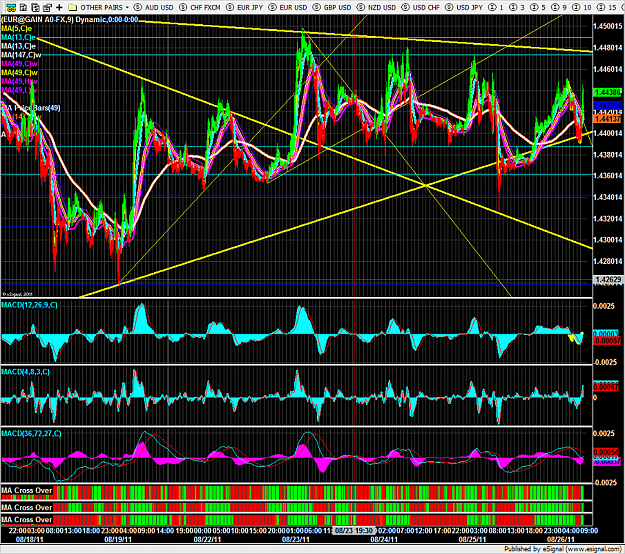Screen dimensions: 625x554
Task: Set chart interval to 9
Action: pyautogui.click(x=559, y=7)
